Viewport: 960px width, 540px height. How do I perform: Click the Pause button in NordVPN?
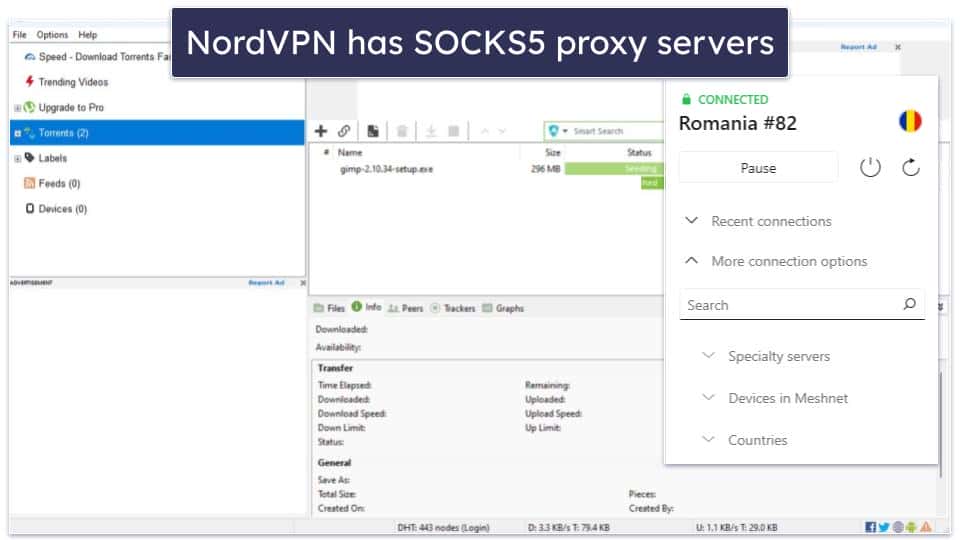coord(758,168)
